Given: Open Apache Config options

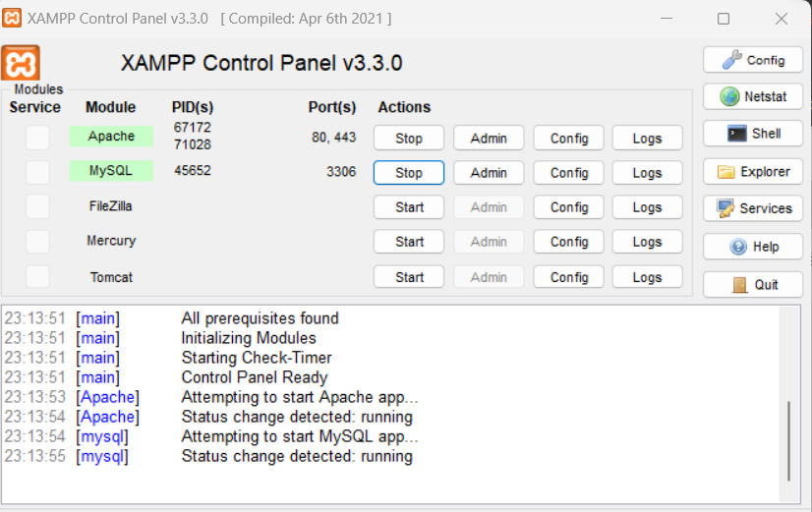Looking at the screenshot, I should [x=569, y=139].
